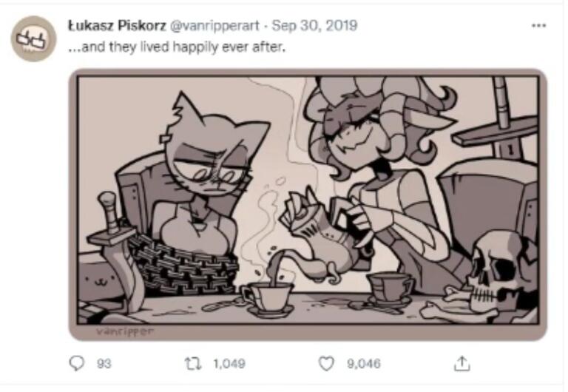
Task: View the 93 replies count
Action: point(104,364)
